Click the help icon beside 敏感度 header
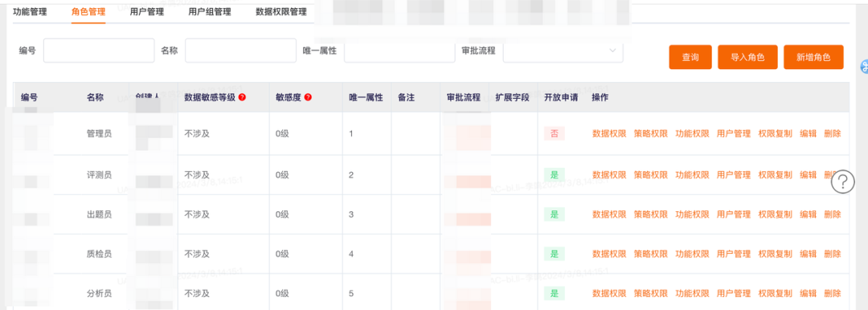Viewport: 868px width, 310px height. coord(309,97)
